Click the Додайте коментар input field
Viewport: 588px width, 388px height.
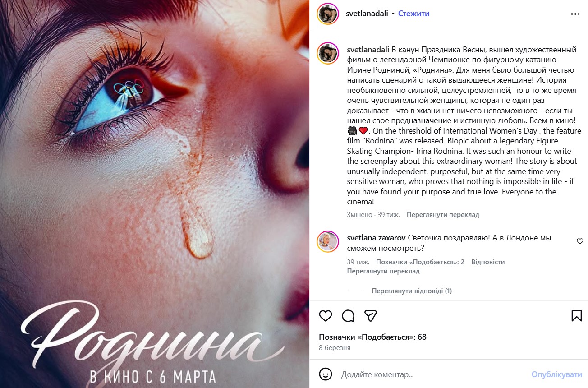coord(433,374)
